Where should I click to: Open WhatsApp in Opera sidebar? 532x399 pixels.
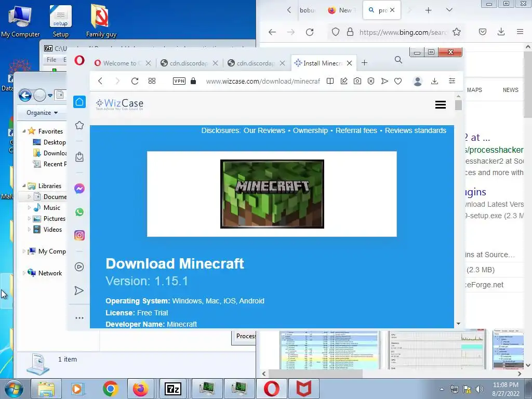click(79, 212)
